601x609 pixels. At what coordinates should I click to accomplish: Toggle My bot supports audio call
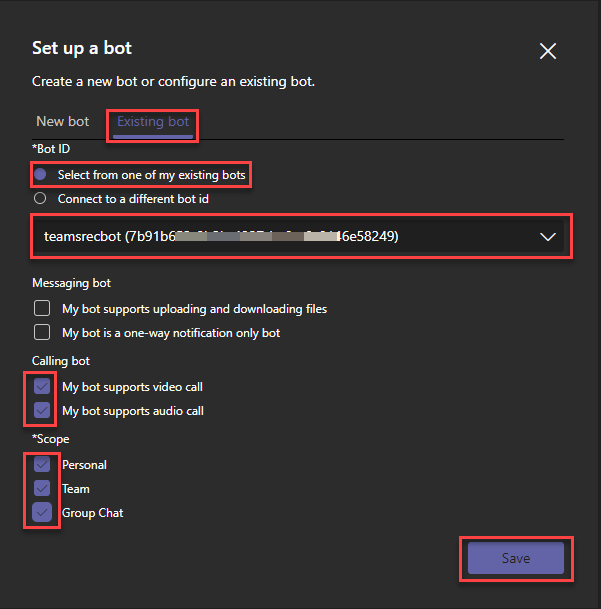(x=42, y=410)
